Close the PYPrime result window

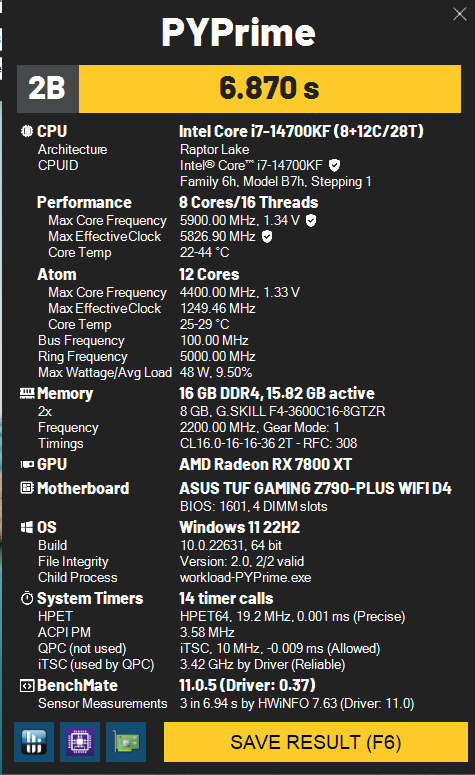pyautogui.click(x=460, y=14)
